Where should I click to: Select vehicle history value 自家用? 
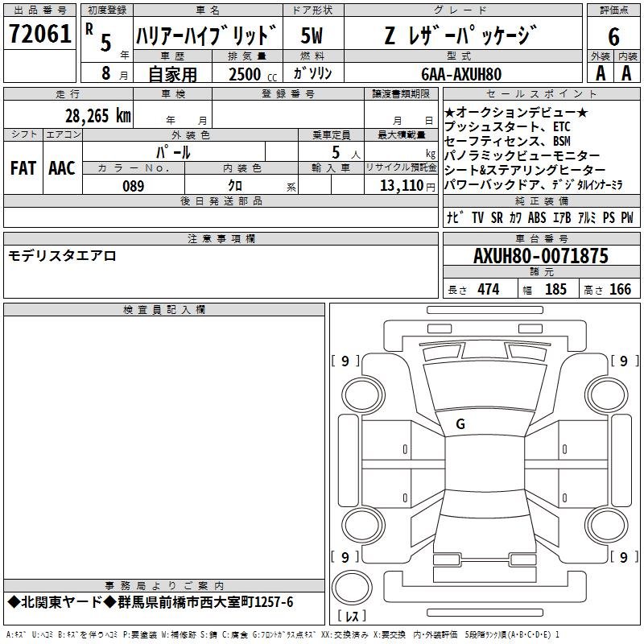pyautogui.click(x=172, y=74)
